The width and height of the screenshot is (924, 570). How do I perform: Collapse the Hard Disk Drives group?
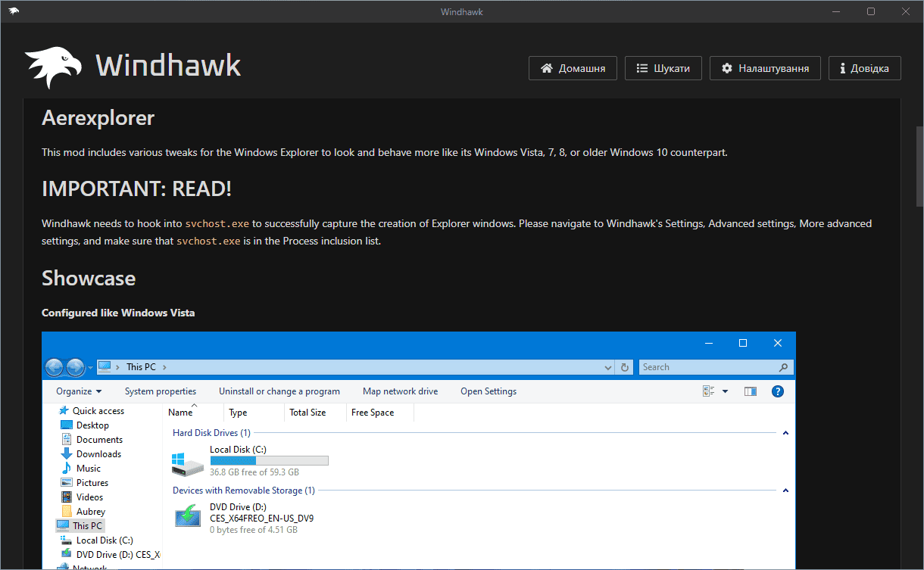click(785, 433)
